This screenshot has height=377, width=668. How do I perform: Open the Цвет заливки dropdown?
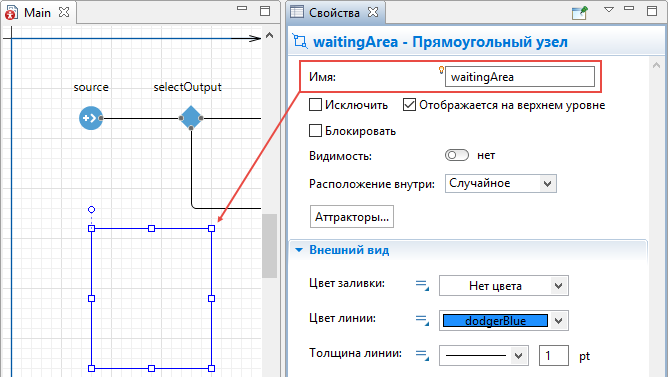click(x=504, y=286)
